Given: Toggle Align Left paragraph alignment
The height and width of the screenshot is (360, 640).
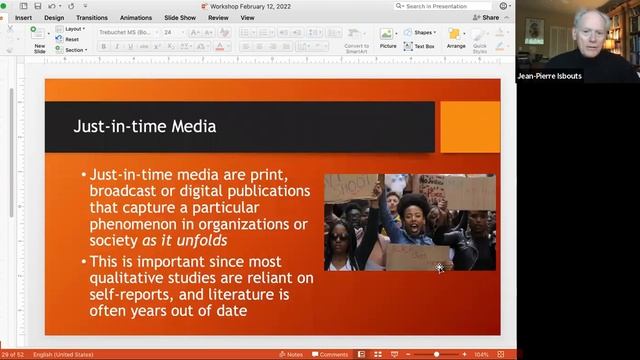Looking at the screenshot, I should coord(246,47).
